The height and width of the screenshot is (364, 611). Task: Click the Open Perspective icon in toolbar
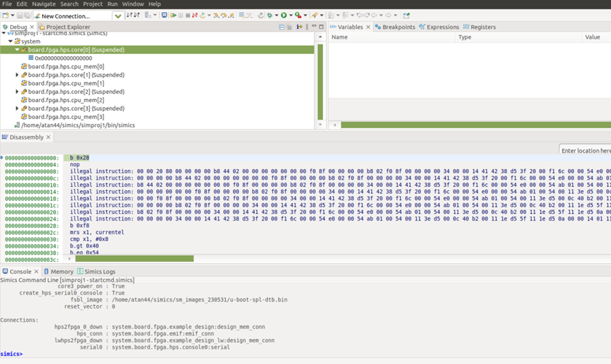[x=406, y=15]
